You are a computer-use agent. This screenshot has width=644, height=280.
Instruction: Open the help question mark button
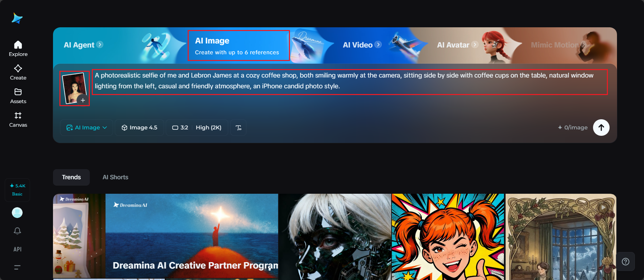click(x=625, y=261)
